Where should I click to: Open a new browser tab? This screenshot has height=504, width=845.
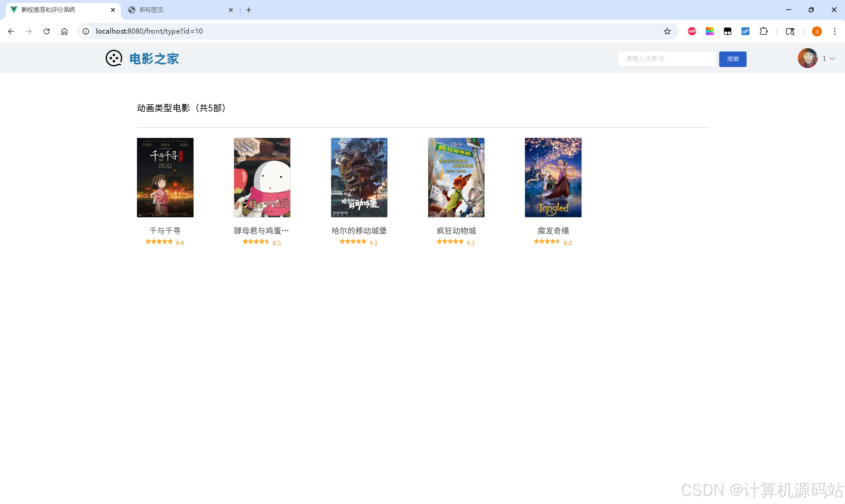pos(248,10)
